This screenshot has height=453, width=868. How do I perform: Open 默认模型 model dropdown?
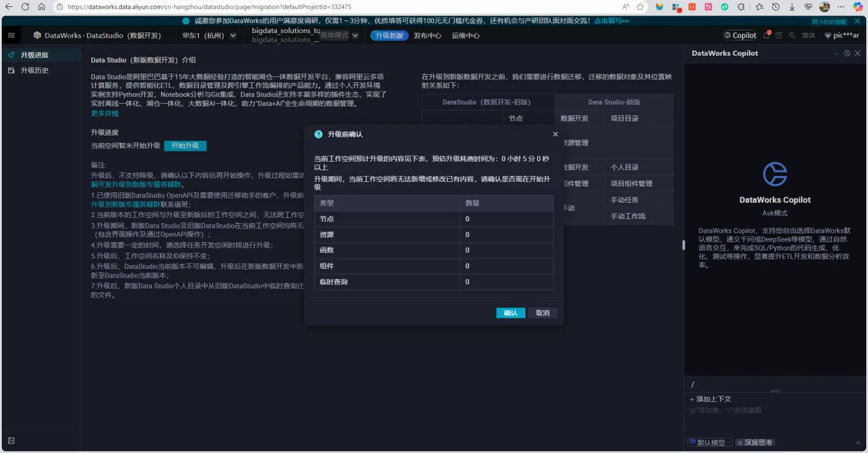[710, 442]
